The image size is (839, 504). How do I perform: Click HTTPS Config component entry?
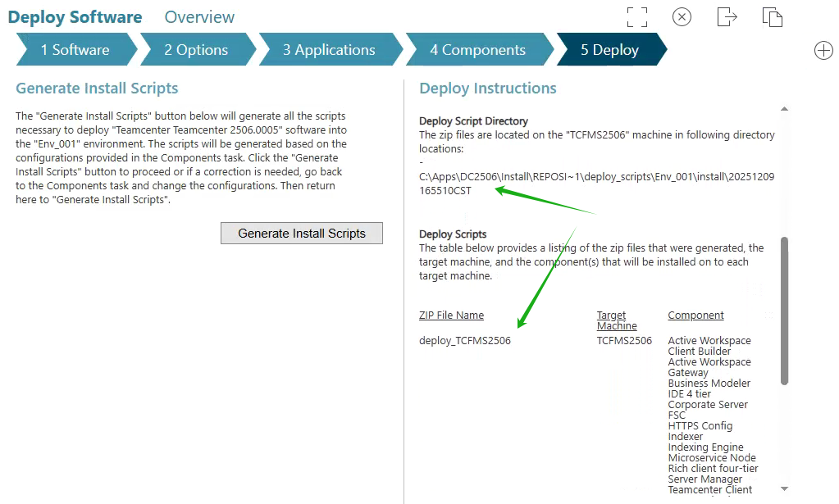click(x=700, y=426)
